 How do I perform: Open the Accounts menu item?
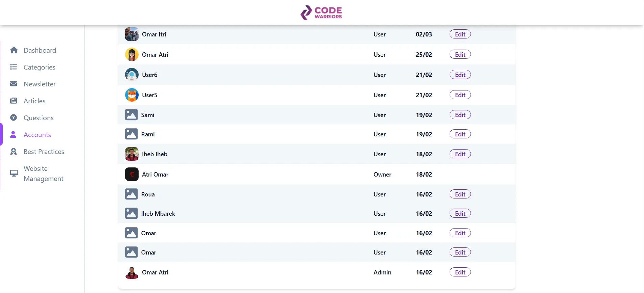[x=37, y=135]
